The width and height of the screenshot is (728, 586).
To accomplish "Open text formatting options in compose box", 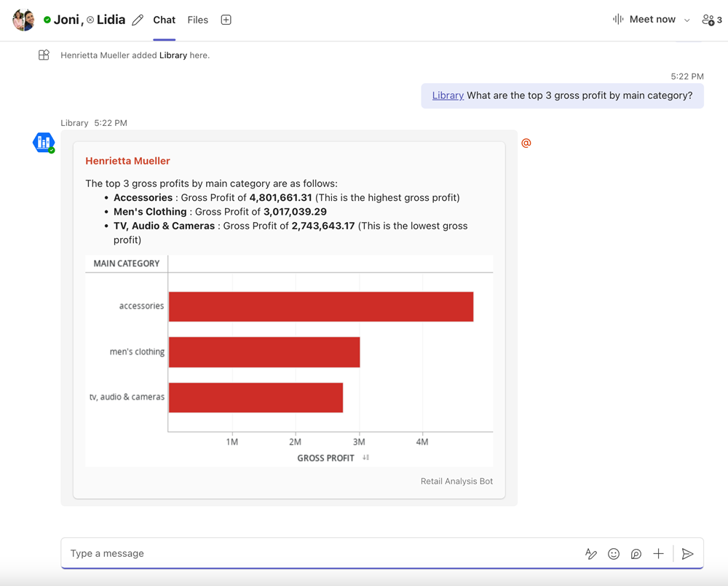I will 591,554.
